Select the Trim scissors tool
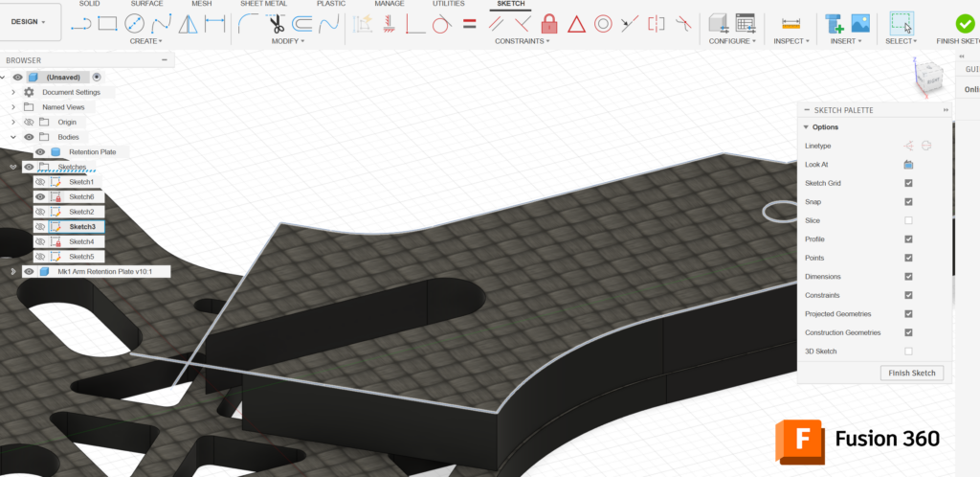Screen dimensions: 980x477 pyautogui.click(x=275, y=24)
